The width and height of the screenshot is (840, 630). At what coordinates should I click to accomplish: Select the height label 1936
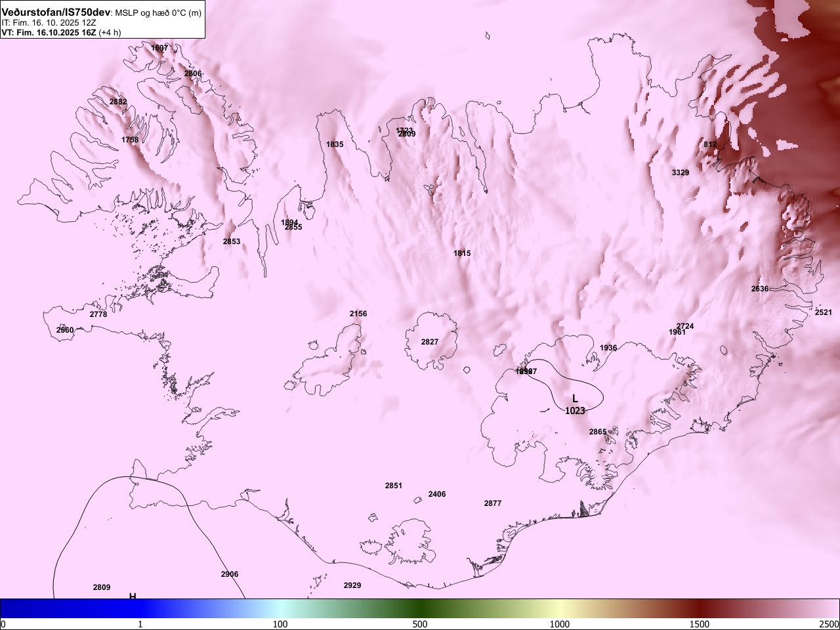pos(608,348)
